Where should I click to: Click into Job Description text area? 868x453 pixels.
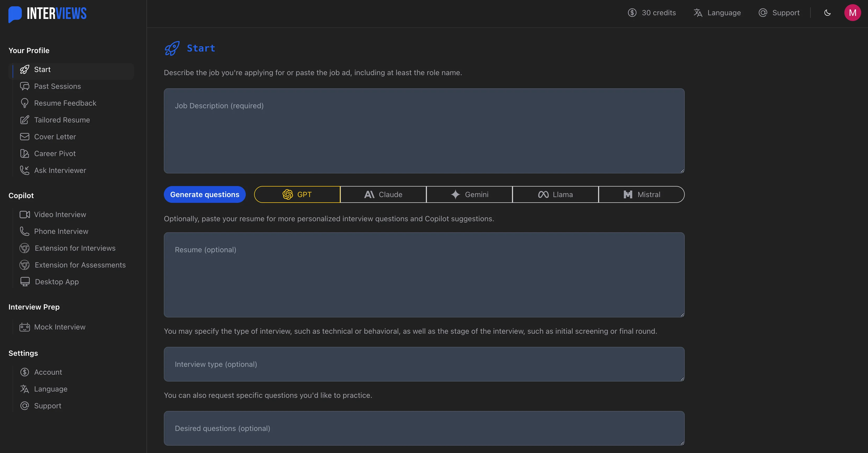click(424, 131)
